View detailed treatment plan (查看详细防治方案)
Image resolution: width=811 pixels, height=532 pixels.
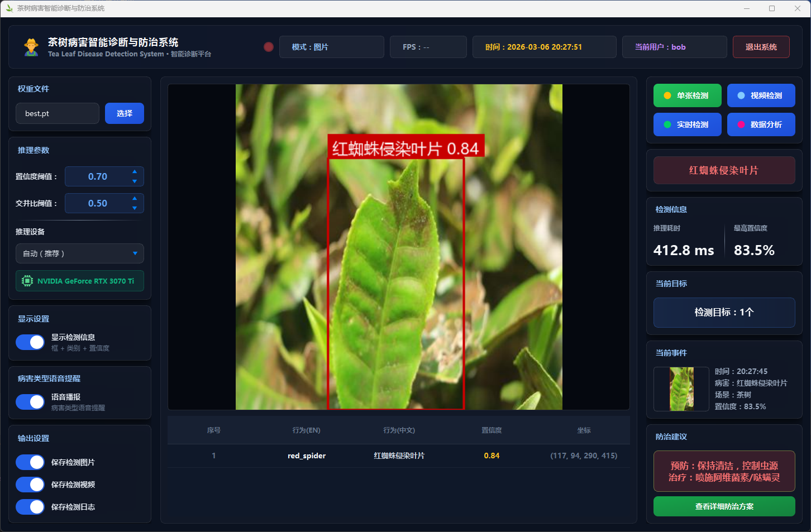click(x=724, y=506)
